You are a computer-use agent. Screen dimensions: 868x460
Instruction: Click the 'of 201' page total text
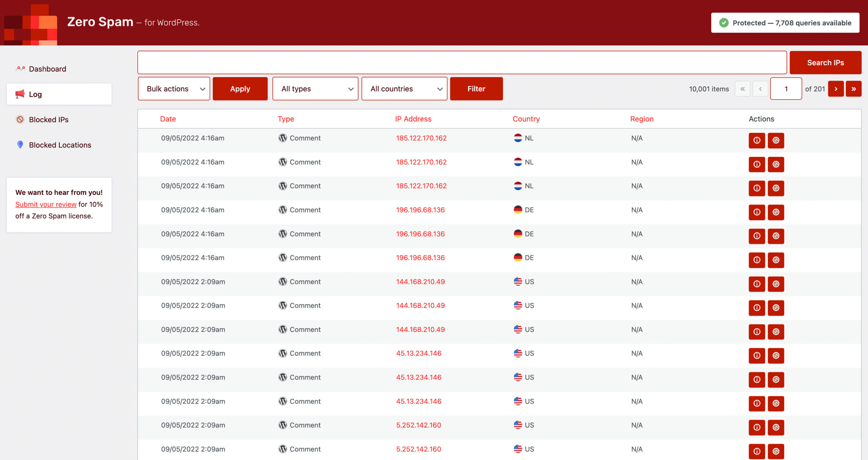815,89
